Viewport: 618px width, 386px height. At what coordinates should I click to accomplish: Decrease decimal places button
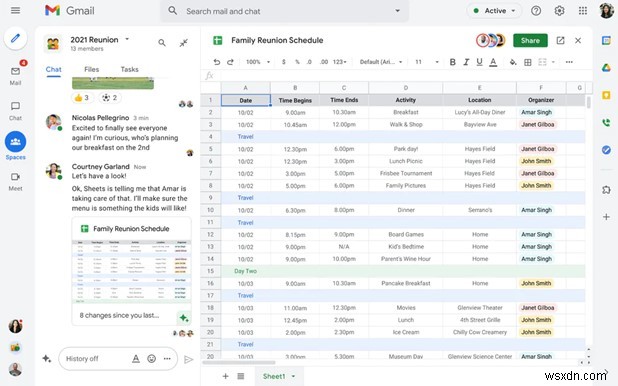point(309,62)
